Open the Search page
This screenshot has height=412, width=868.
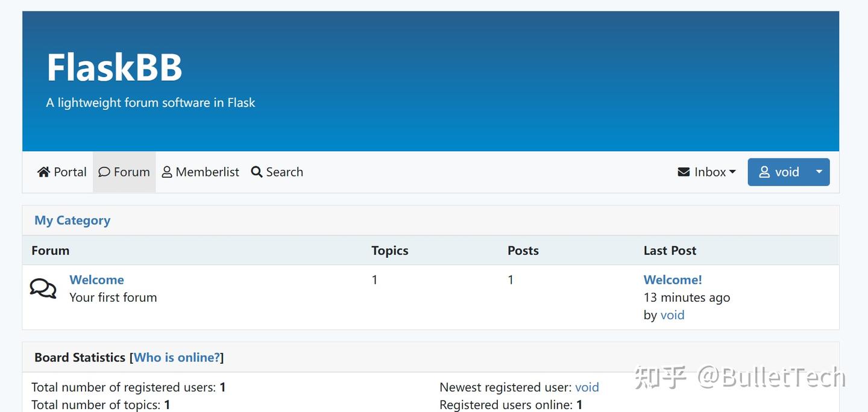(285, 172)
